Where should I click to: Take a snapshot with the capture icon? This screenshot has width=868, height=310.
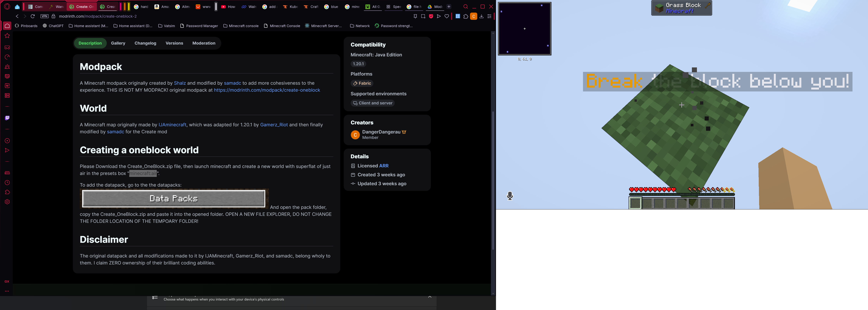423,16
